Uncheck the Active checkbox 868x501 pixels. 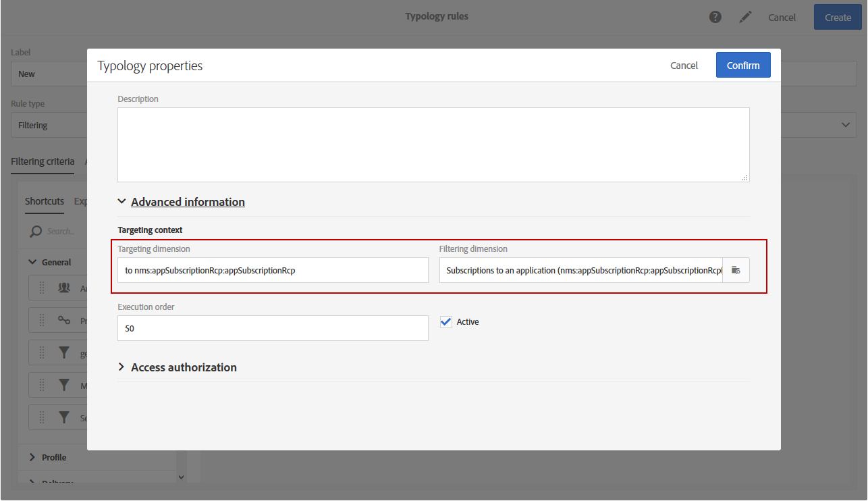(445, 322)
